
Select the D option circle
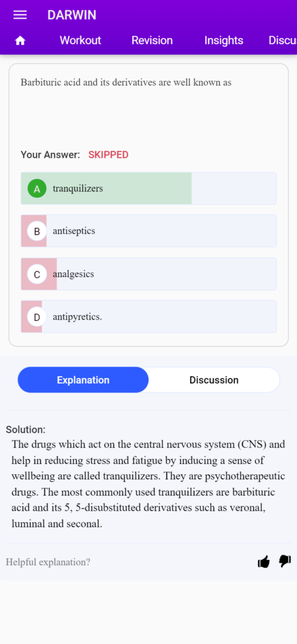(37, 317)
